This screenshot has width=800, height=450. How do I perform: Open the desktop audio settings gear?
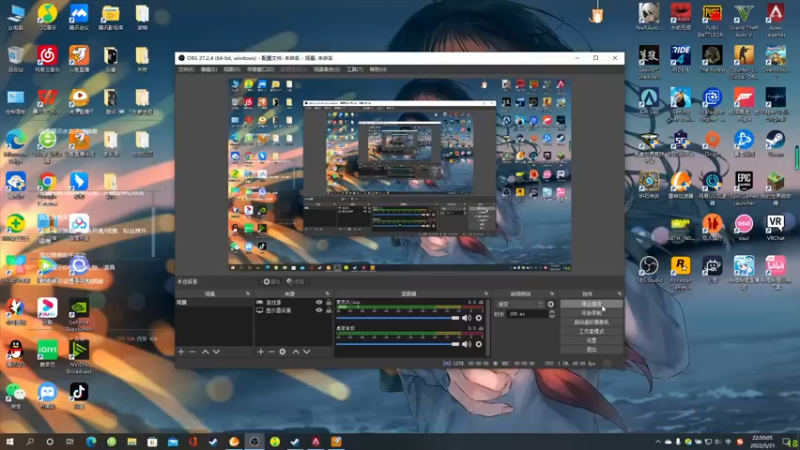click(x=479, y=344)
